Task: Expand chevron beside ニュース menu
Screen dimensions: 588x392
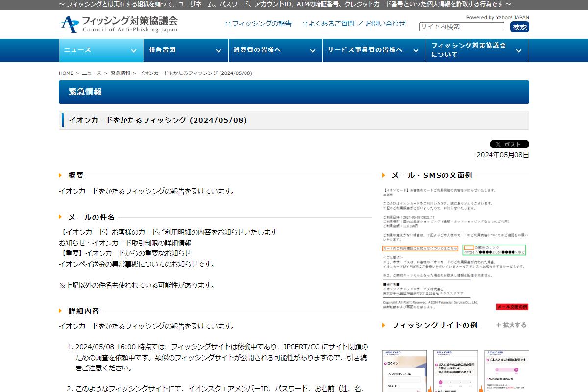Action: coord(134,50)
